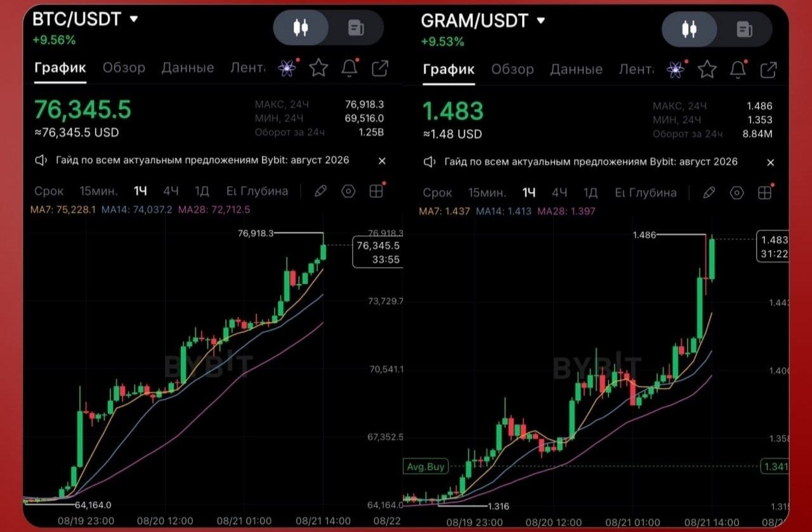The height and width of the screenshot is (532, 812).
Task: Open the grid layout icon in GRAM/USDT panel
Action: pyautogui.click(x=765, y=192)
